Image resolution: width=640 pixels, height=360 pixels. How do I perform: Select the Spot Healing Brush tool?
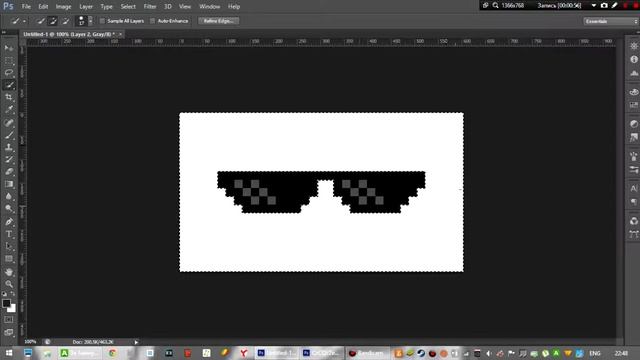(9, 122)
